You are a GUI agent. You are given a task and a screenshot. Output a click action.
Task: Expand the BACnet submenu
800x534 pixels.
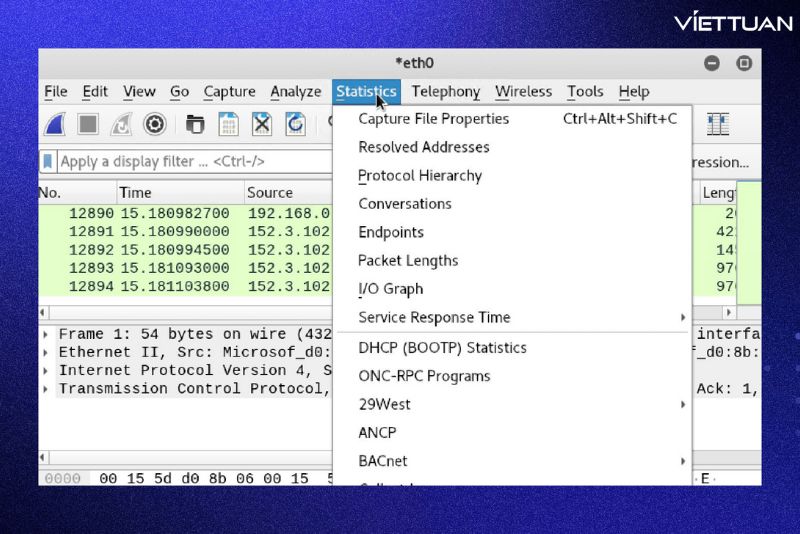(512, 461)
